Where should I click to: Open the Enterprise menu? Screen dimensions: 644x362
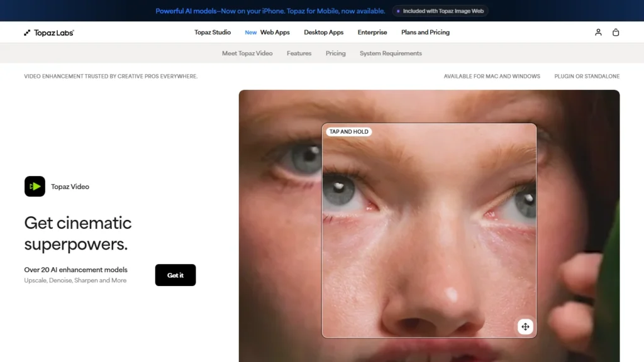(x=372, y=32)
